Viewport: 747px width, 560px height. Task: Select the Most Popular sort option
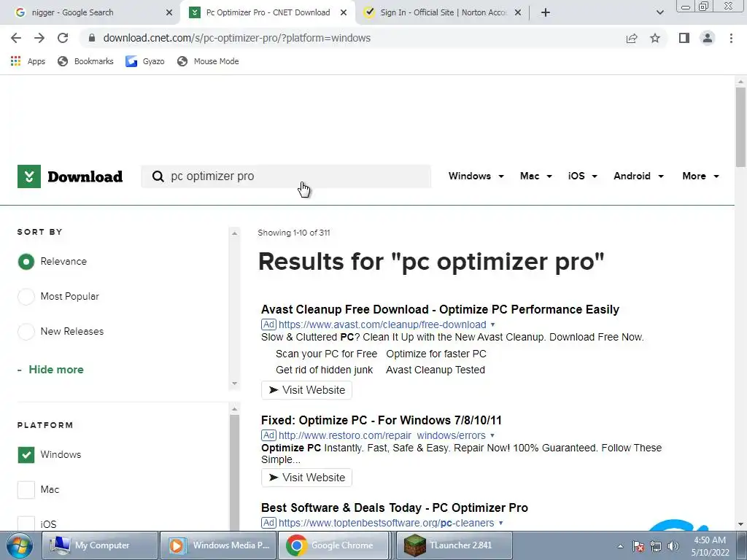[x=26, y=296]
